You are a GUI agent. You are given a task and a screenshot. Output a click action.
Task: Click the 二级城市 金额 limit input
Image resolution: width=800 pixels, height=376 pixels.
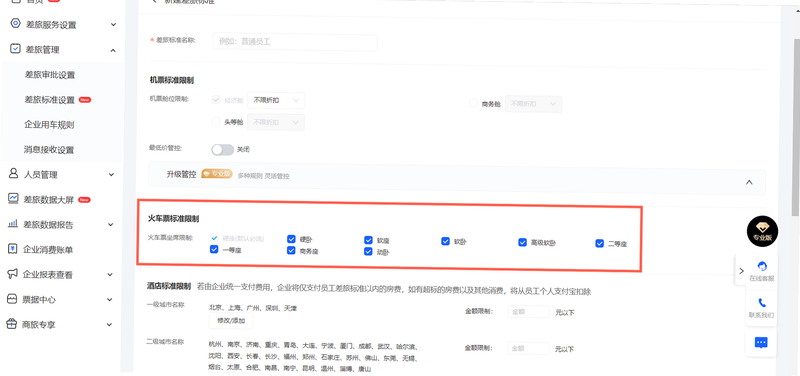(x=529, y=348)
